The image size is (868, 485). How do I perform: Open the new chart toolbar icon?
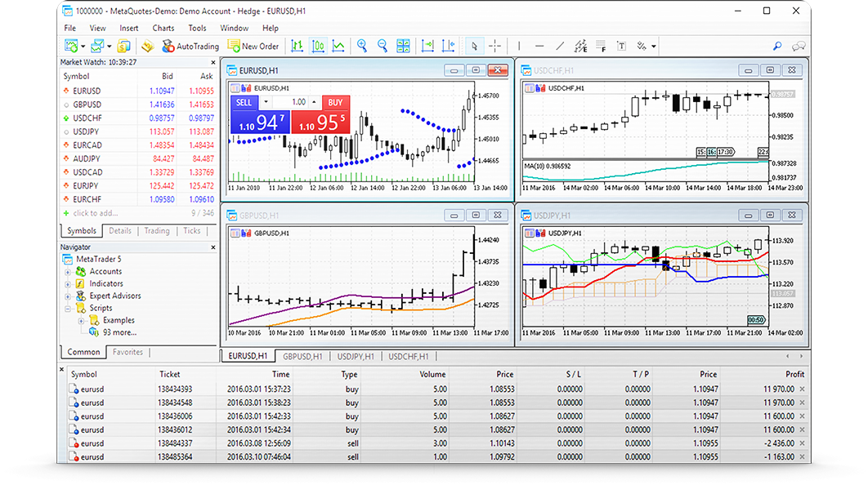[71, 46]
